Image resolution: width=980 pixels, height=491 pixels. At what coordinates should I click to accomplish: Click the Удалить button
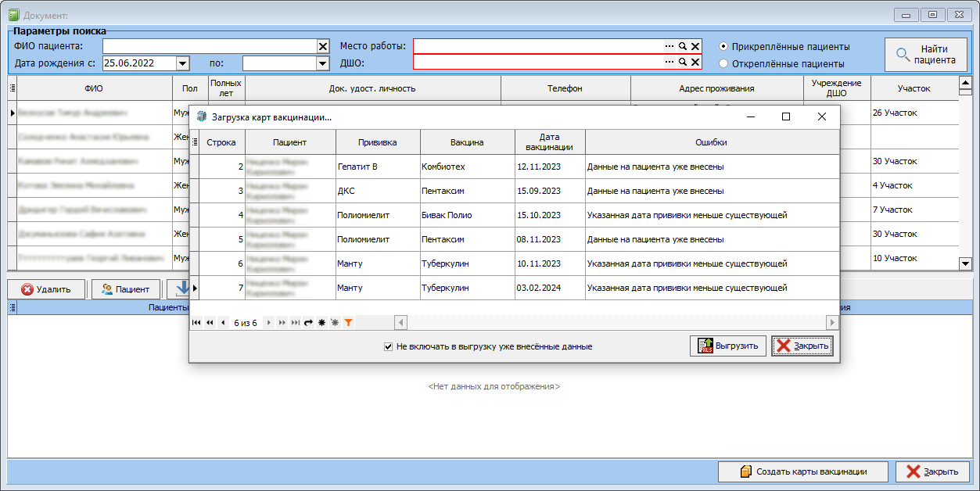[x=46, y=289]
